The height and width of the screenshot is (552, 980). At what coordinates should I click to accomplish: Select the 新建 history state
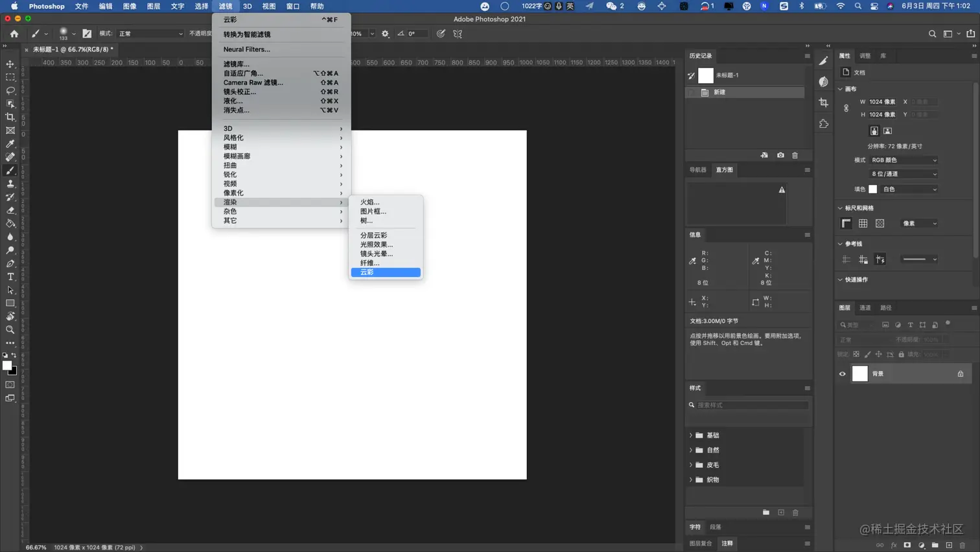click(x=745, y=93)
